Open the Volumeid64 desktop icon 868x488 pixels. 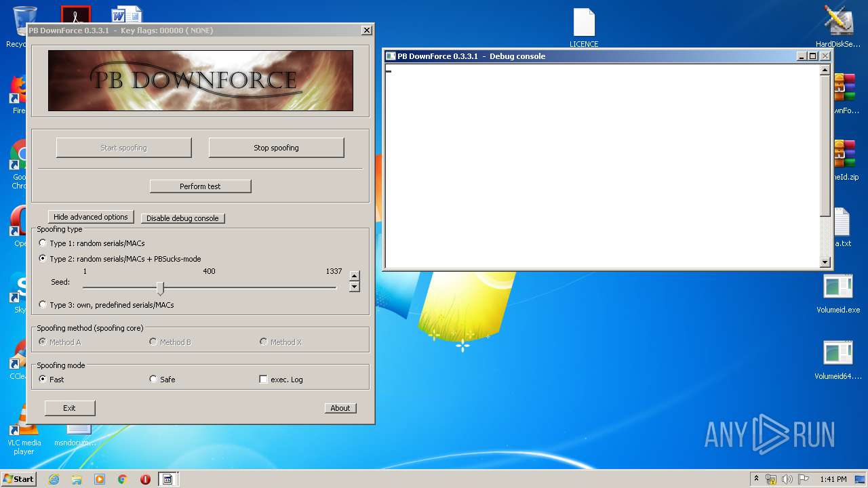click(x=838, y=360)
